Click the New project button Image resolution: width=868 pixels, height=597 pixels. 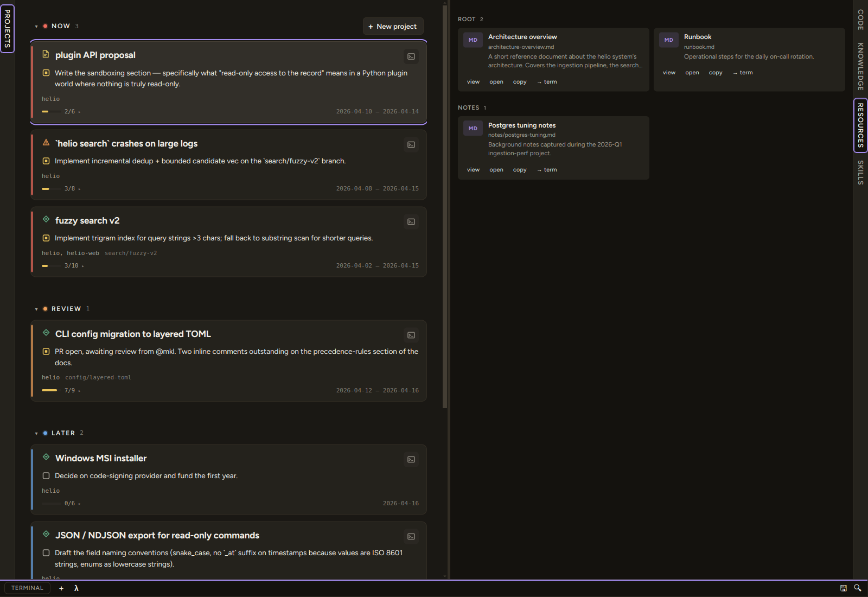tap(393, 26)
